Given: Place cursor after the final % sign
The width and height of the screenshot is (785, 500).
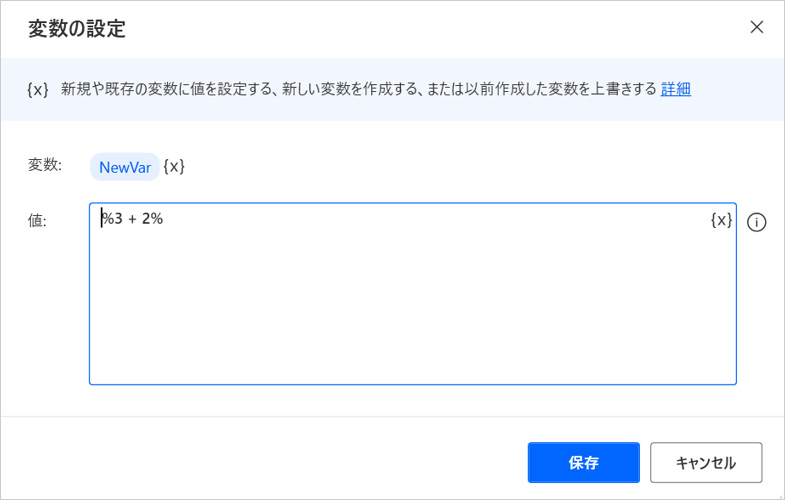Looking at the screenshot, I should [x=164, y=219].
